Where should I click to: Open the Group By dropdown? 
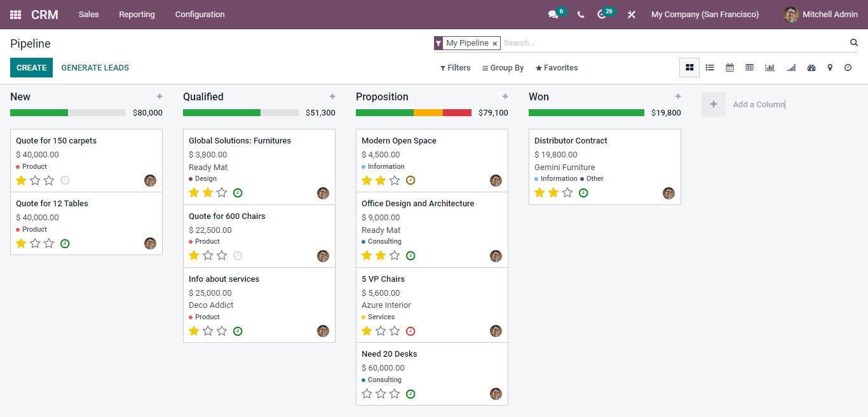(x=503, y=68)
